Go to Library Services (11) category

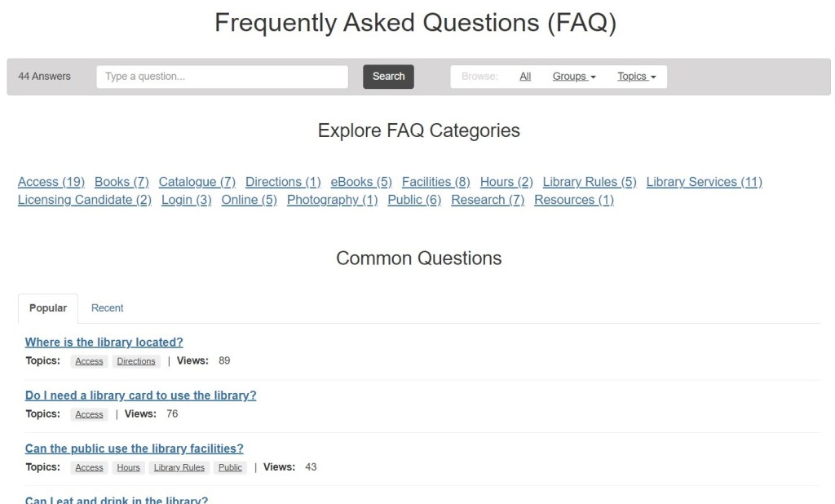(x=704, y=182)
